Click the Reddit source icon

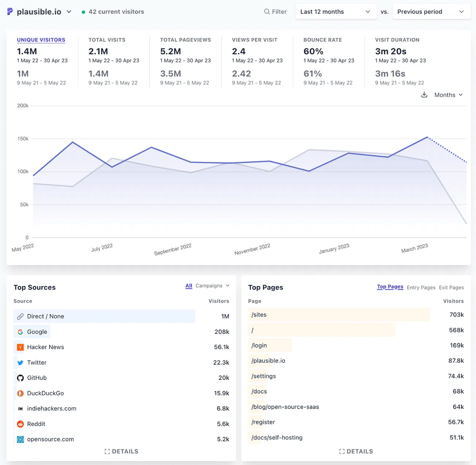click(x=20, y=424)
